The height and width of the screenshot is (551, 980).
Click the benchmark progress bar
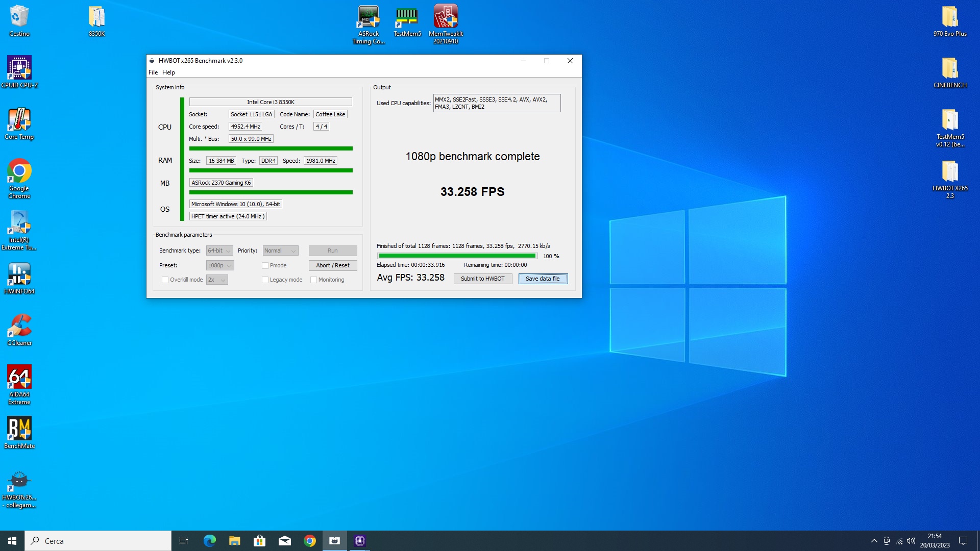coord(457,256)
